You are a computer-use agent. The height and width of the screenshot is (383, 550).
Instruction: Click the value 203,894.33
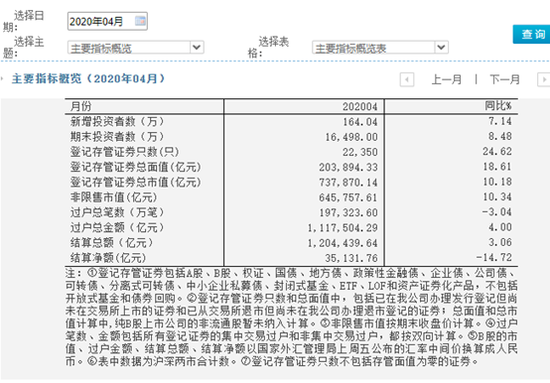coord(348,167)
